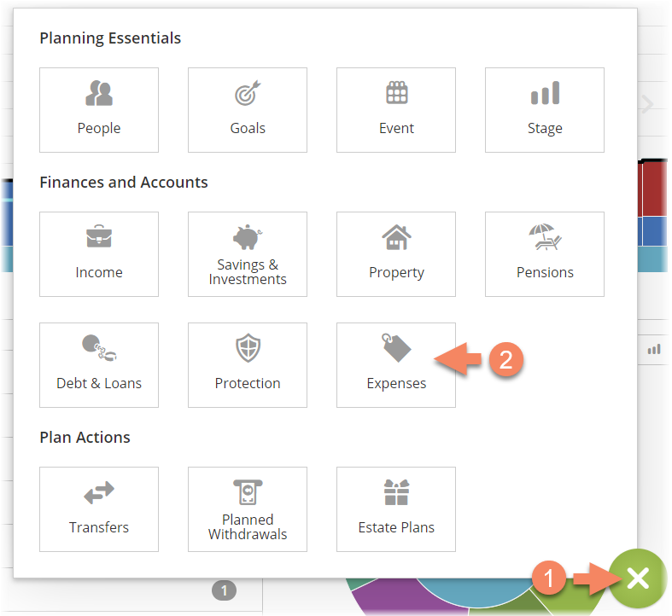Open the Income briefcase tile
The width and height of the screenshot is (672, 616).
(x=99, y=254)
